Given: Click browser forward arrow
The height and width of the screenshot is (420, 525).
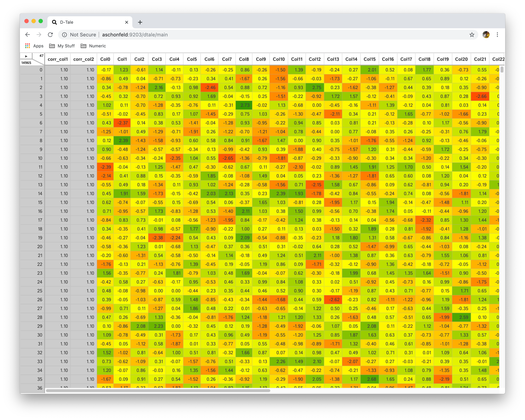Looking at the screenshot, I should 39,34.
